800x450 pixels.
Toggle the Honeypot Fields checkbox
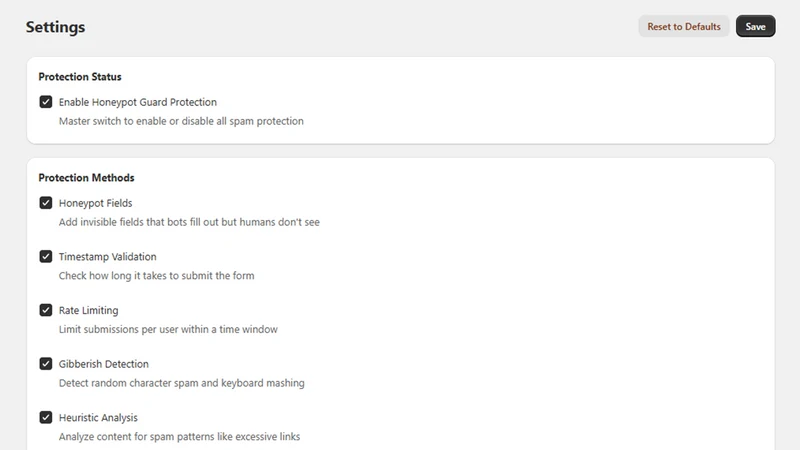(x=46, y=203)
